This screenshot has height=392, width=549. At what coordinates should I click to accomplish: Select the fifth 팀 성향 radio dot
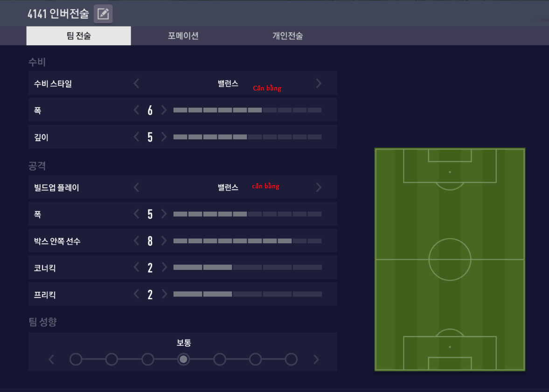(x=220, y=359)
